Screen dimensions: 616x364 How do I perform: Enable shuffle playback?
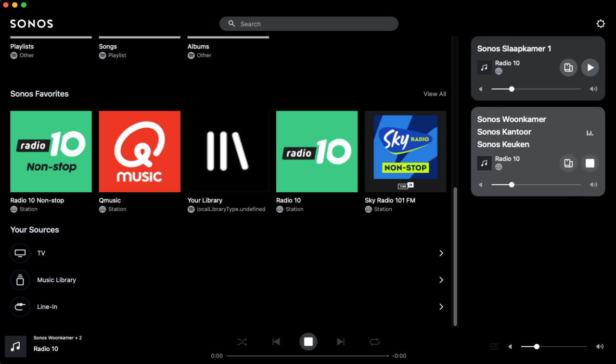(x=242, y=341)
